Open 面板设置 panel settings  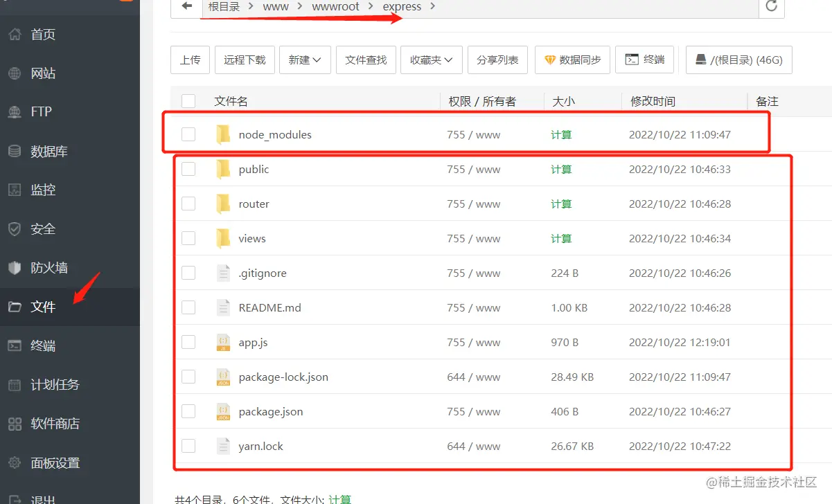pyautogui.click(x=48, y=463)
